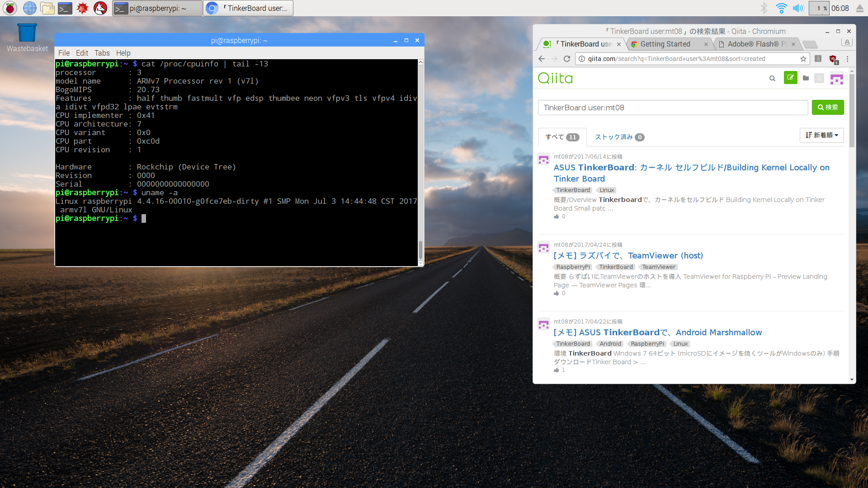Click the TeamViewer tag
868x488 pixels.
click(658, 267)
